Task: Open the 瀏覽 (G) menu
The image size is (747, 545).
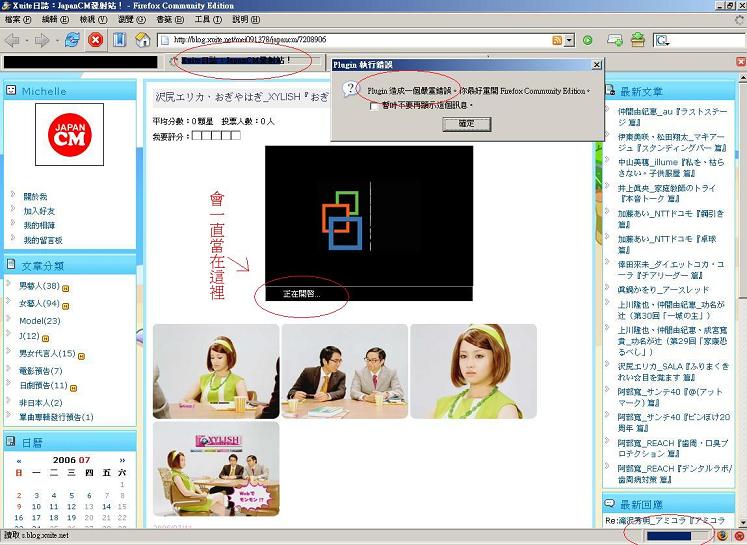Action: click(131, 20)
